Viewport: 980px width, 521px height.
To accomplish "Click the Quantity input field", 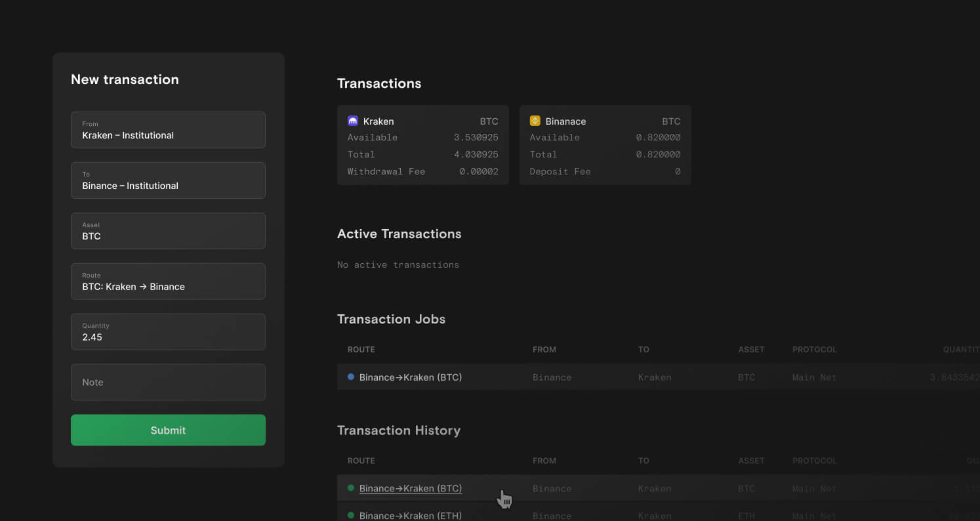I will (x=168, y=332).
